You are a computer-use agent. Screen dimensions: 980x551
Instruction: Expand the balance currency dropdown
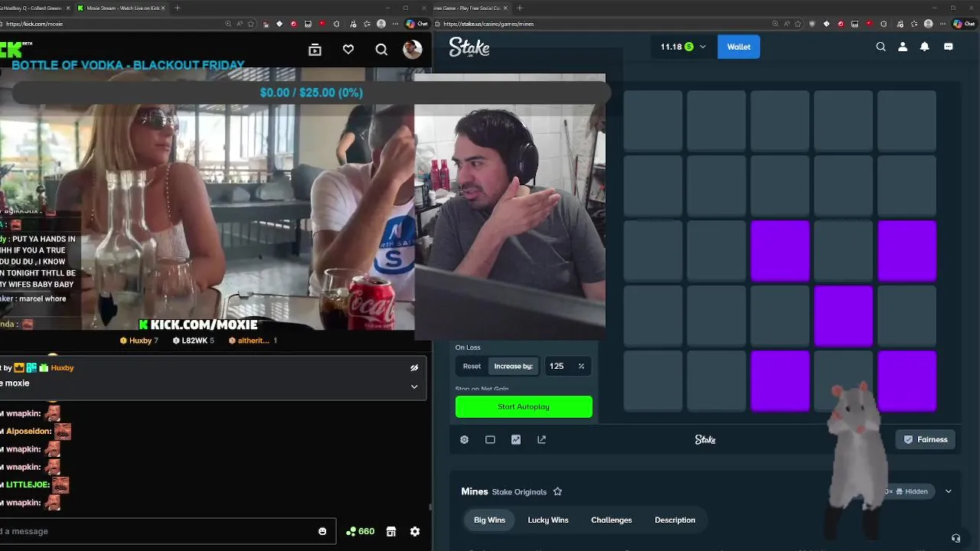[x=703, y=47]
